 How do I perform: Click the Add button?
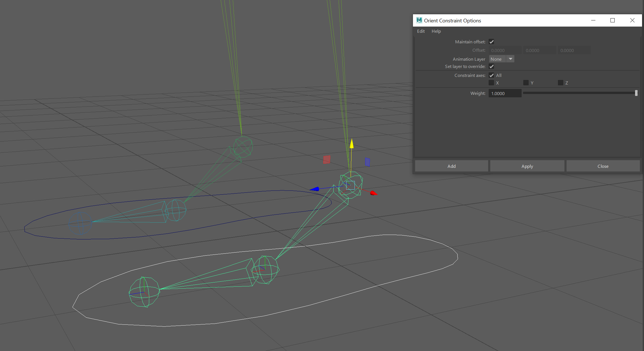[451, 166]
